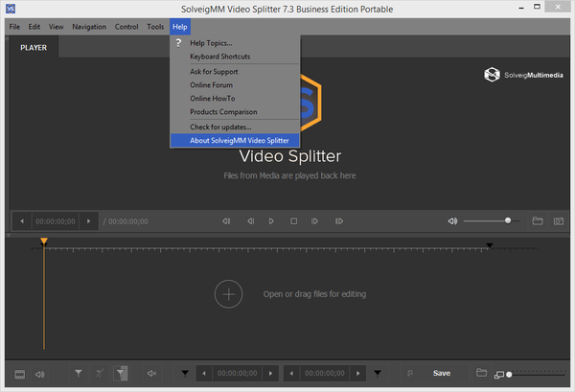This screenshot has width=575, height=392.
Task: Step one frame forward
Action: [314, 221]
